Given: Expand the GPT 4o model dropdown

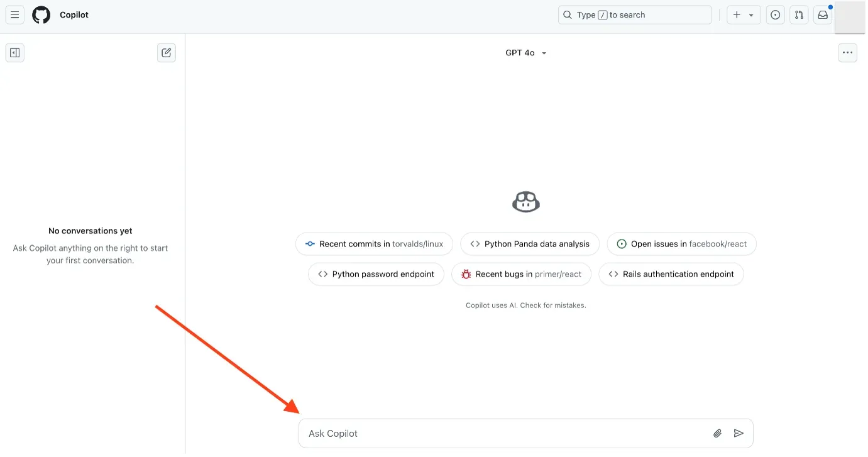Looking at the screenshot, I should pos(526,53).
